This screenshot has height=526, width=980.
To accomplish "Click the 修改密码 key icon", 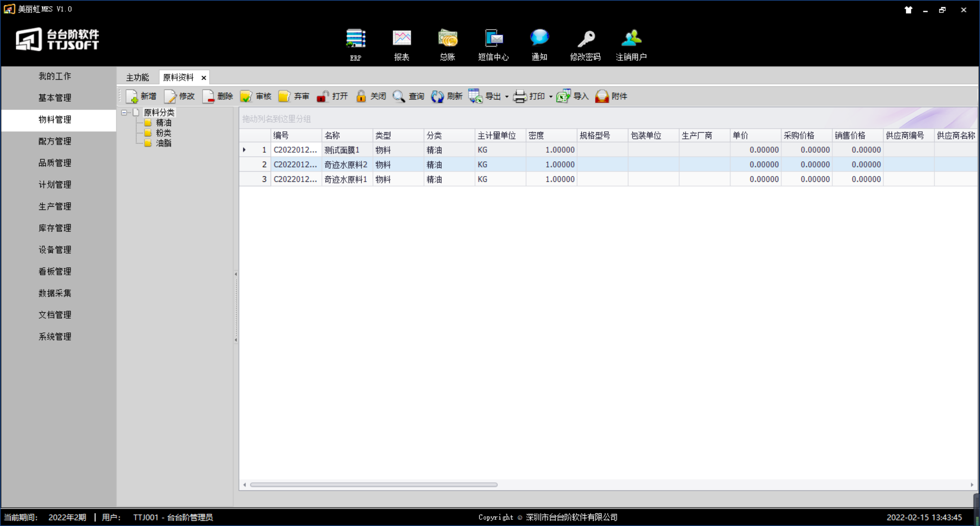I will (585, 40).
